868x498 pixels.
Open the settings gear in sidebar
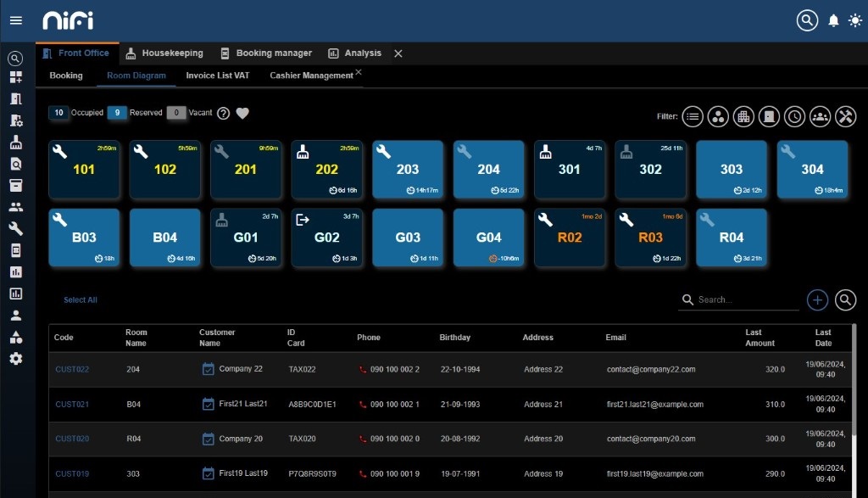coord(15,358)
